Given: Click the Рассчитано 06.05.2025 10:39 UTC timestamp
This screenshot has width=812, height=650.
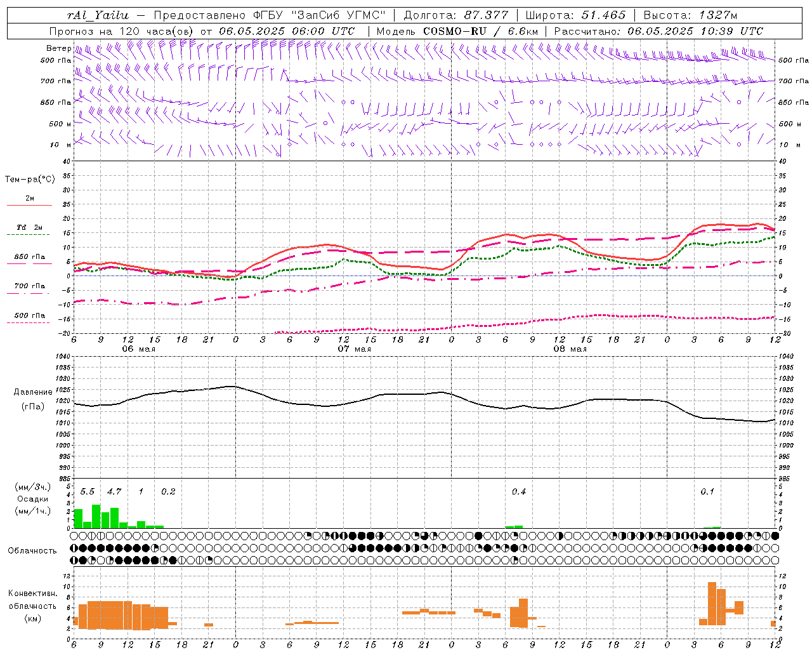Looking at the screenshot, I should [658, 31].
